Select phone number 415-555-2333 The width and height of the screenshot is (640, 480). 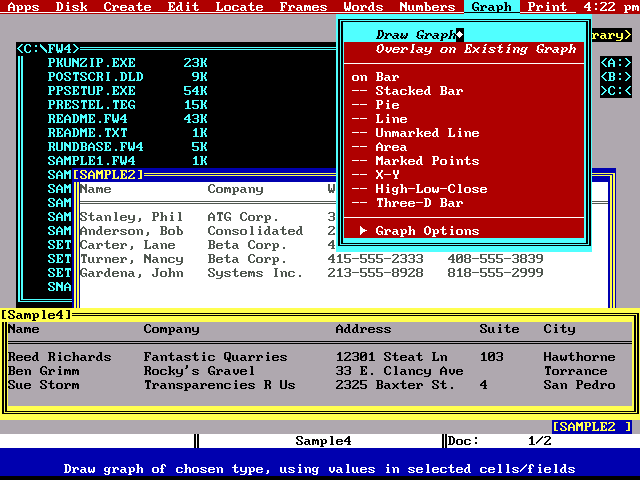pyautogui.click(x=375, y=259)
